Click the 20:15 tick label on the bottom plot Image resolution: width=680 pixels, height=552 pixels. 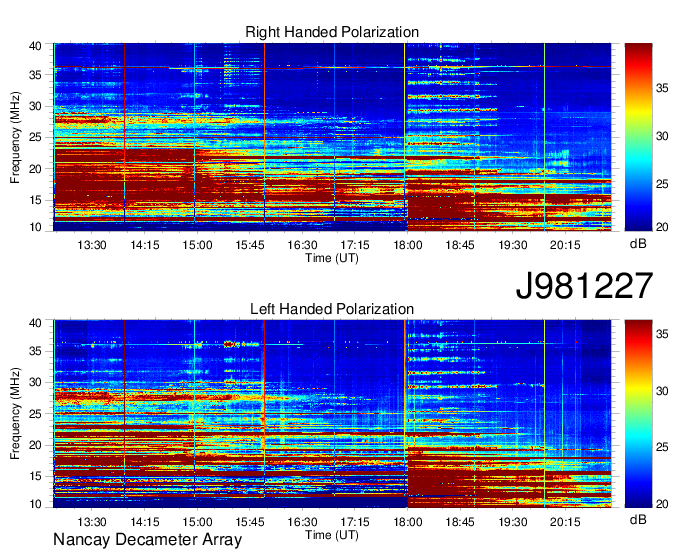[x=565, y=522]
